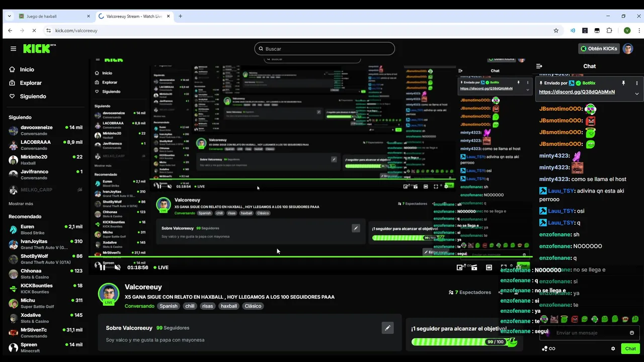Click the Obtén KICKs button
Viewport: 644px width, 362px height.
point(599,49)
